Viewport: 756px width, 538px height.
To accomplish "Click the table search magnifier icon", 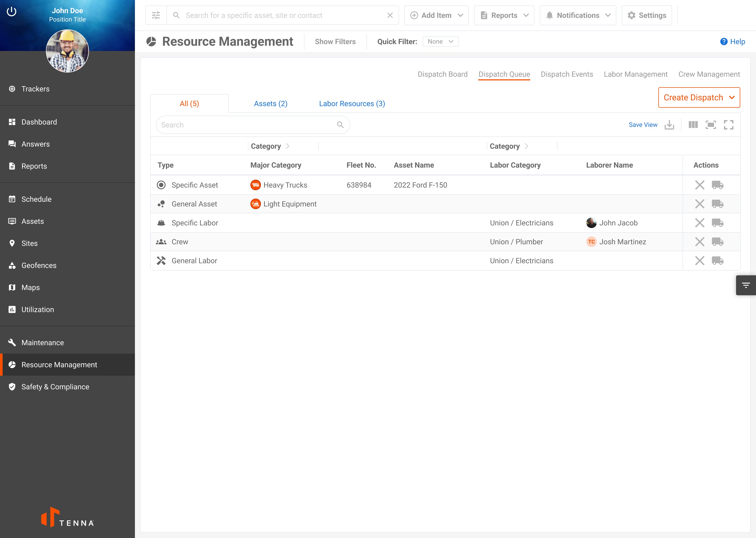I will tap(340, 125).
